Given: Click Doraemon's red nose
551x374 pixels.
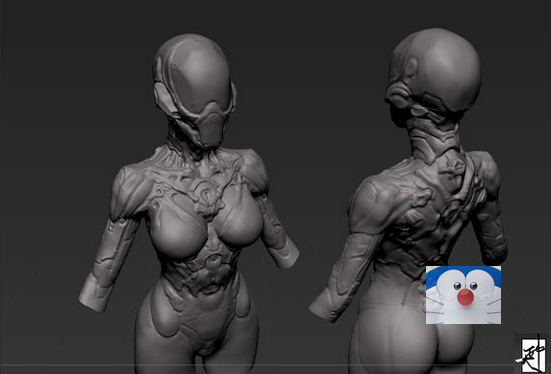Looking at the screenshot, I should pos(465,297).
